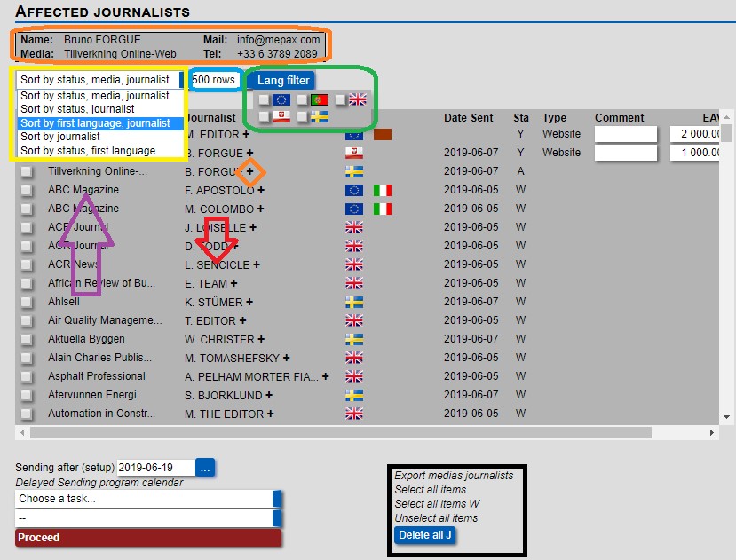Open the date picker ellipsis button
736x560 pixels.
click(x=205, y=468)
